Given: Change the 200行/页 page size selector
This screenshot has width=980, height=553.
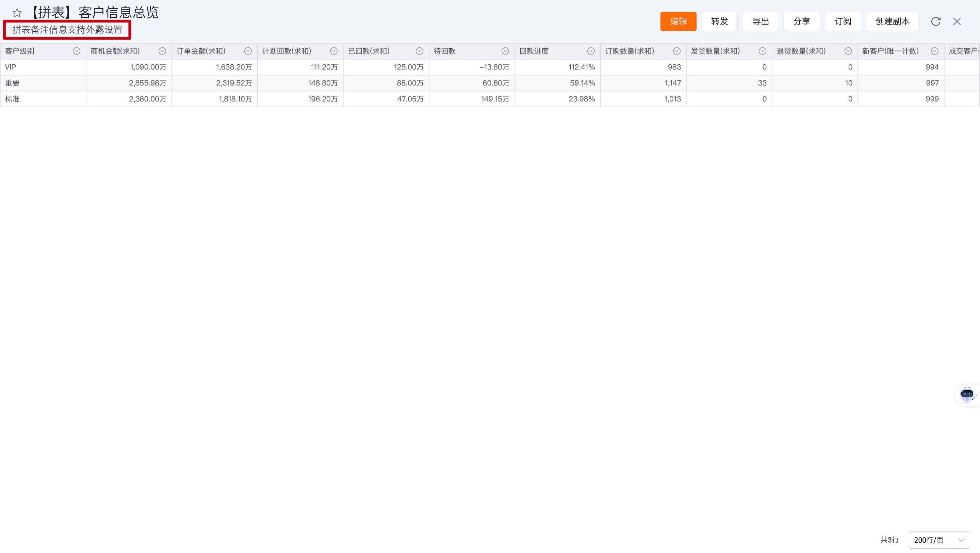Looking at the screenshot, I should click(939, 540).
